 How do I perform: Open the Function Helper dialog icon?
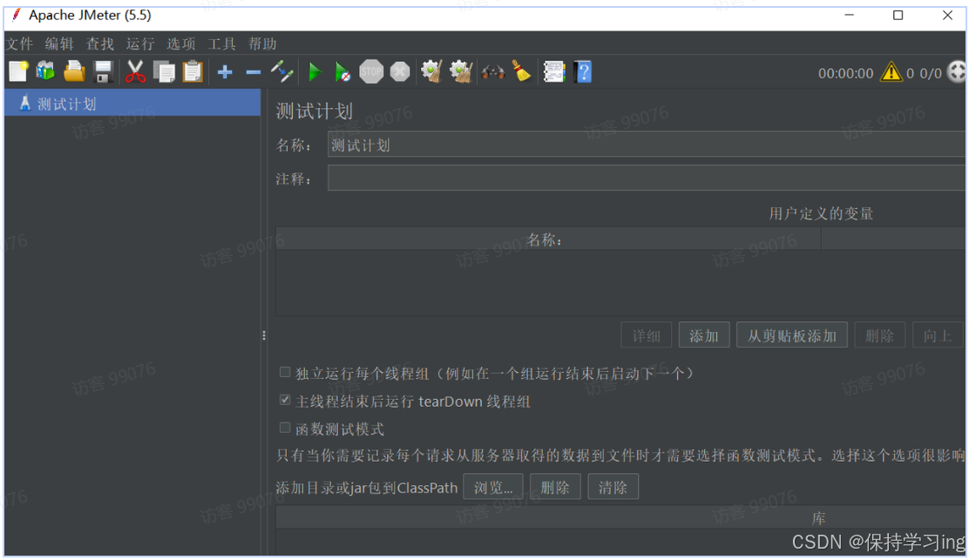[x=554, y=71]
